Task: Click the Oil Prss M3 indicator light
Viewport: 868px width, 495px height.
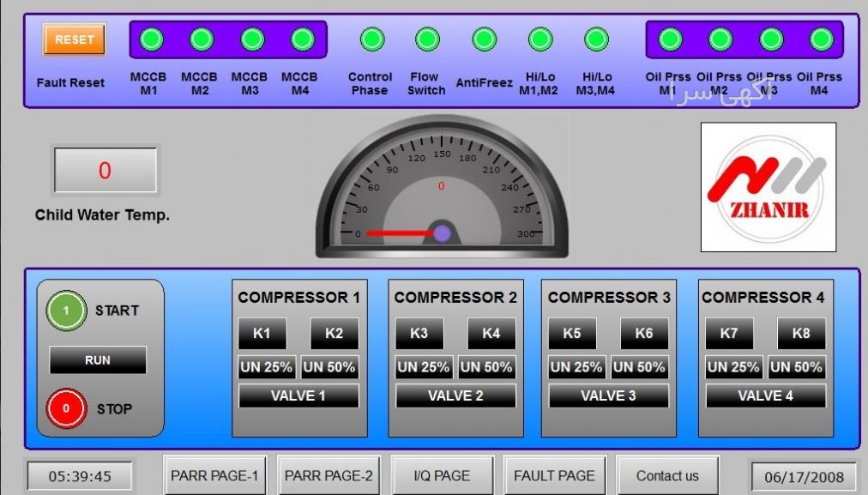Action: [x=771, y=39]
